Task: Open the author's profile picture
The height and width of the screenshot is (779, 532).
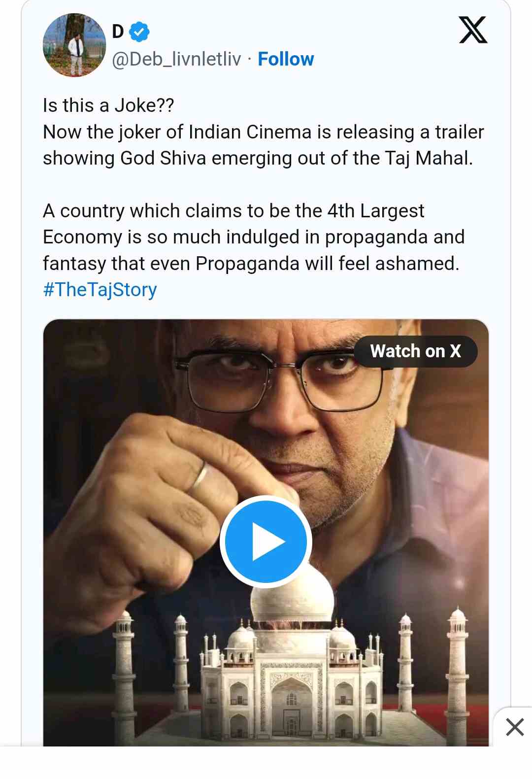Action: click(74, 45)
